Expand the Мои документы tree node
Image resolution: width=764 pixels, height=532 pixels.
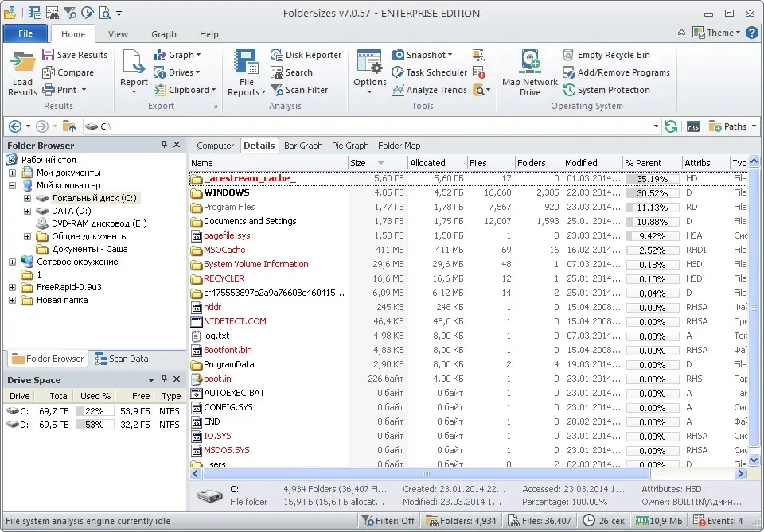coord(12,173)
